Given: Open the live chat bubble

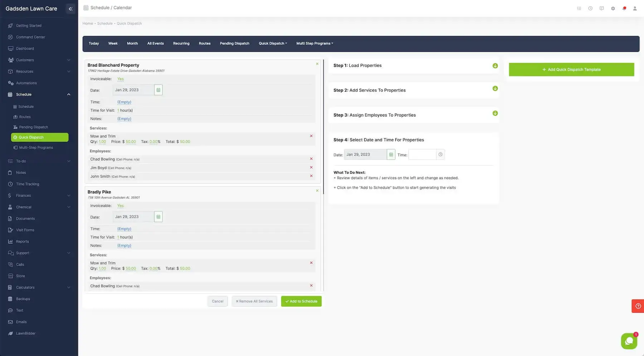Looking at the screenshot, I should pos(629,341).
